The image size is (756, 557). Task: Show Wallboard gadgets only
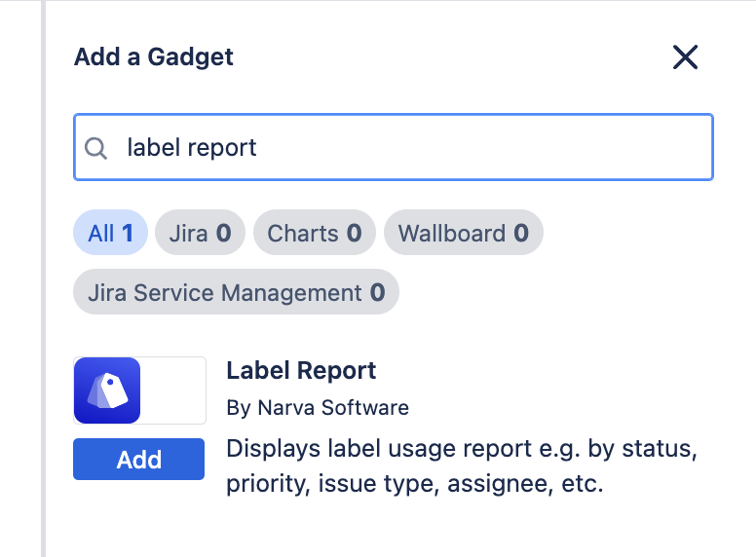pyautogui.click(x=463, y=234)
